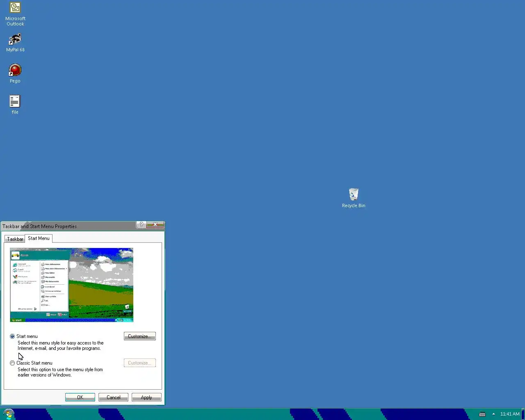Click the Show desktop strip beside the clock

pyautogui.click(x=523, y=414)
